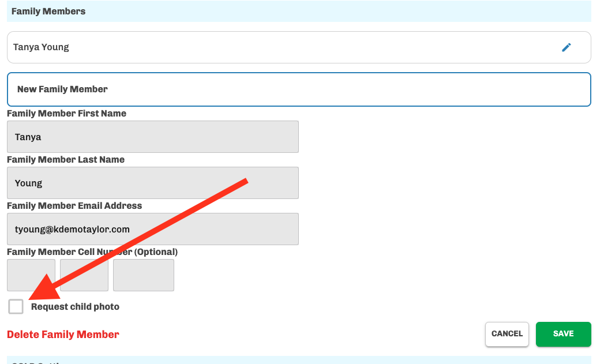Viewport: 604px width, 364px height.
Task: Cancel editing the family member
Action: pyautogui.click(x=507, y=334)
